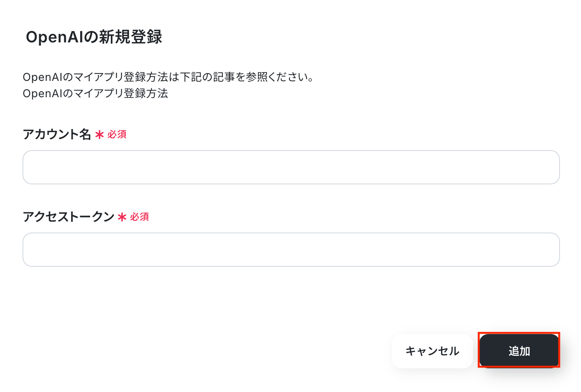Image resolution: width=581 pixels, height=392 pixels.
Task: Click the 必須 marker next to アカウント名
Action: (117, 135)
